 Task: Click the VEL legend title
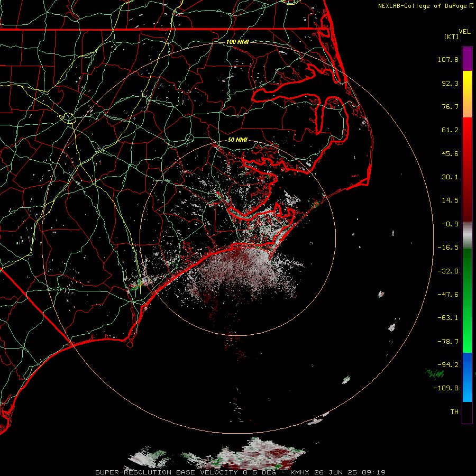click(464, 32)
